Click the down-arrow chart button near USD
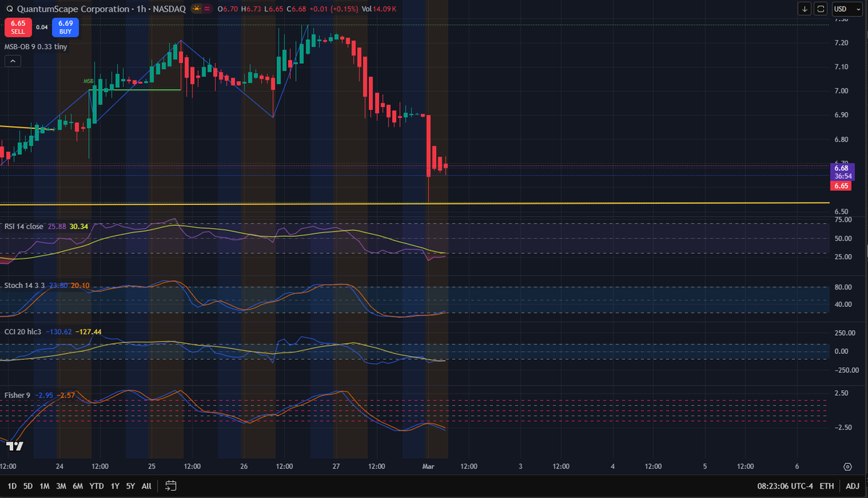This screenshot has height=498, width=868. [x=805, y=9]
